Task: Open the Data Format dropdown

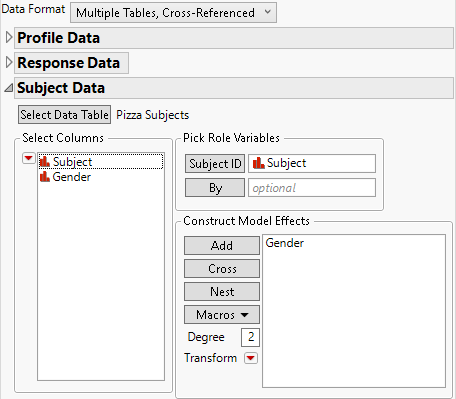Action: click(x=173, y=13)
